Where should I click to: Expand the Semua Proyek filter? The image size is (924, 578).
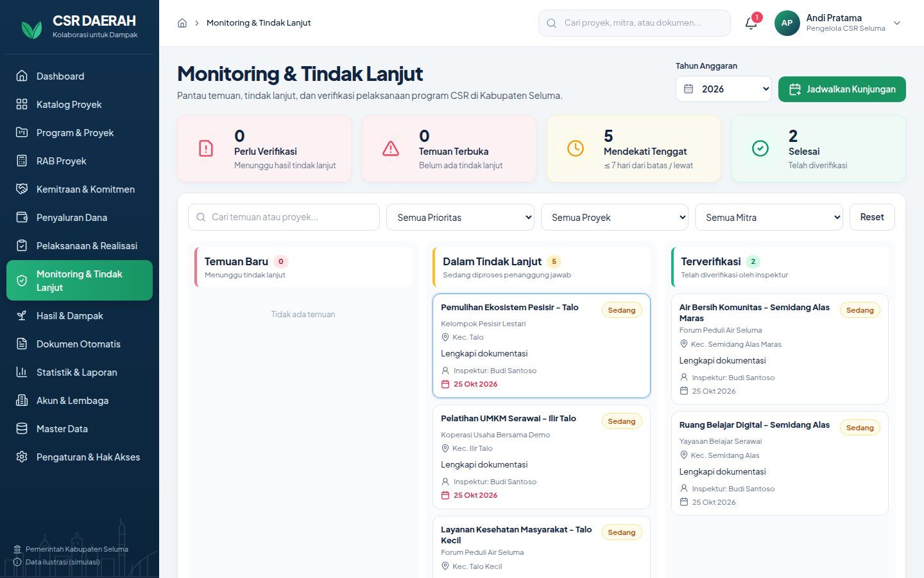615,217
